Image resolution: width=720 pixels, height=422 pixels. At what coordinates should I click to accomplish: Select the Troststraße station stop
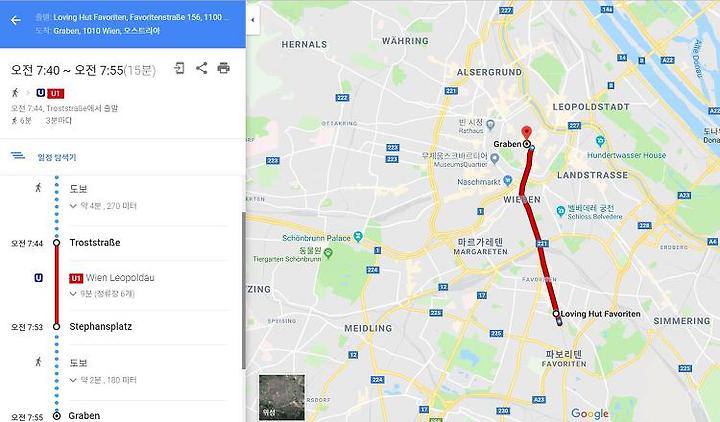(x=95, y=242)
